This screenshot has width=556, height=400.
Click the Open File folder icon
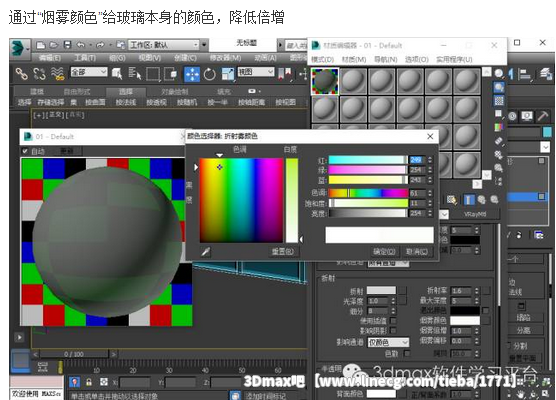[x=54, y=45]
